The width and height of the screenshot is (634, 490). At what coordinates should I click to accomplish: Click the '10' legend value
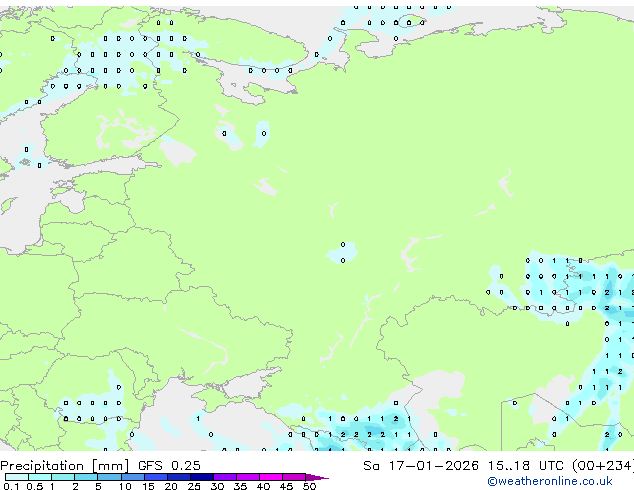point(125,486)
